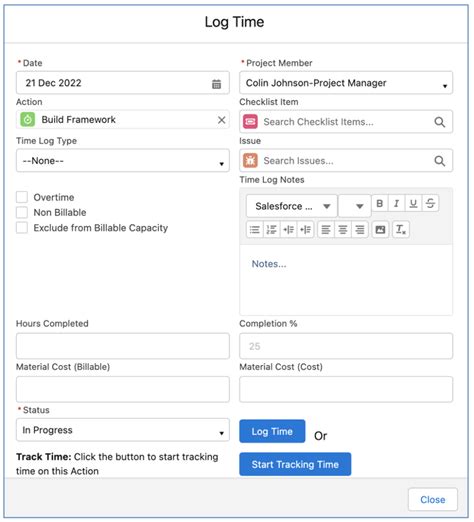The height and width of the screenshot is (522, 474).
Task: Check the Non Billable option
Action: [22, 212]
